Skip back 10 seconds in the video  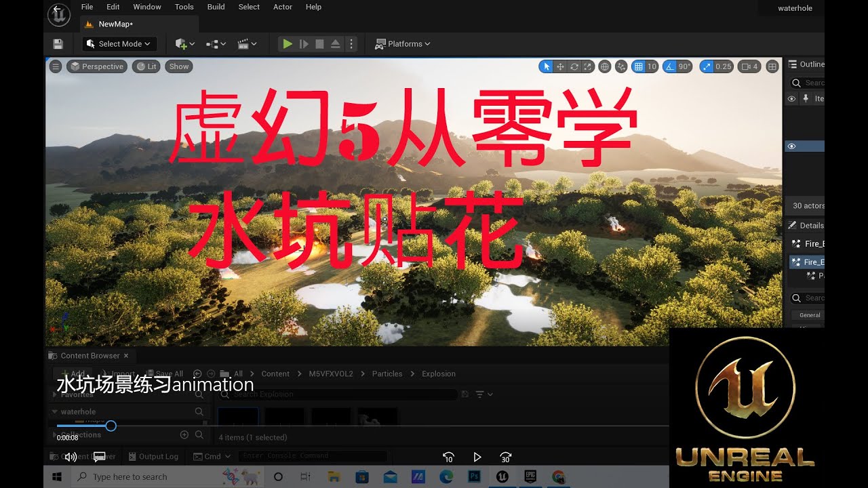pos(448,457)
